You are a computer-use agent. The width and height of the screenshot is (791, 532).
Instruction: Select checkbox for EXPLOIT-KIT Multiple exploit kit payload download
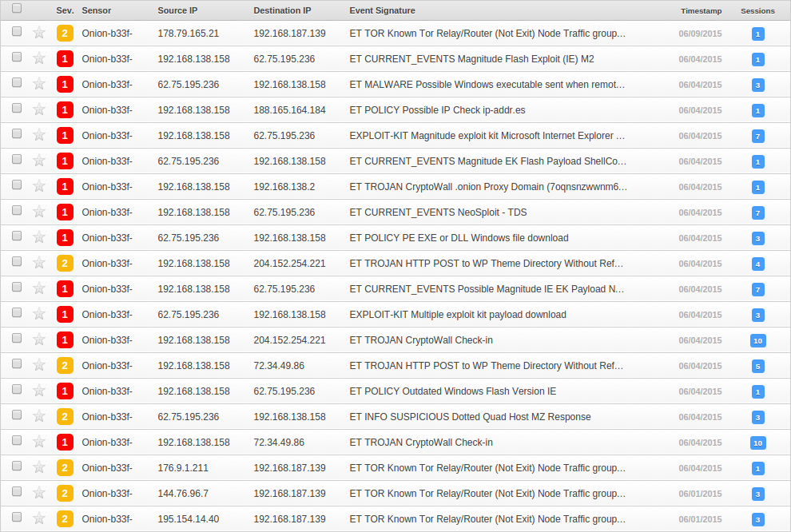(x=17, y=312)
